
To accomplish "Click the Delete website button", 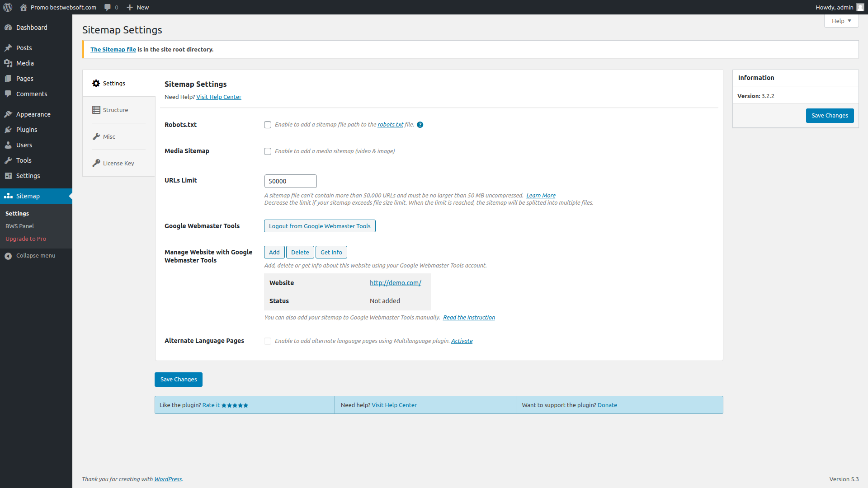I will click(300, 252).
